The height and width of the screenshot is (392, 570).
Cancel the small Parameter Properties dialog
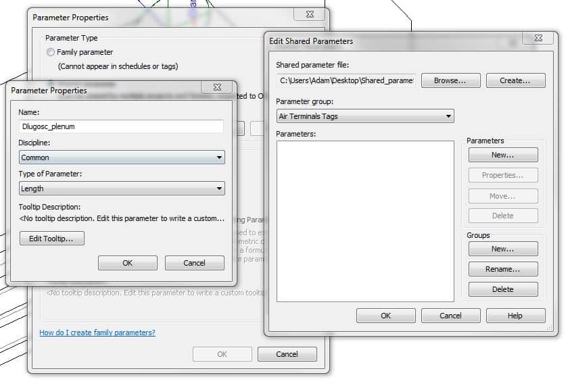click(194, 263)
